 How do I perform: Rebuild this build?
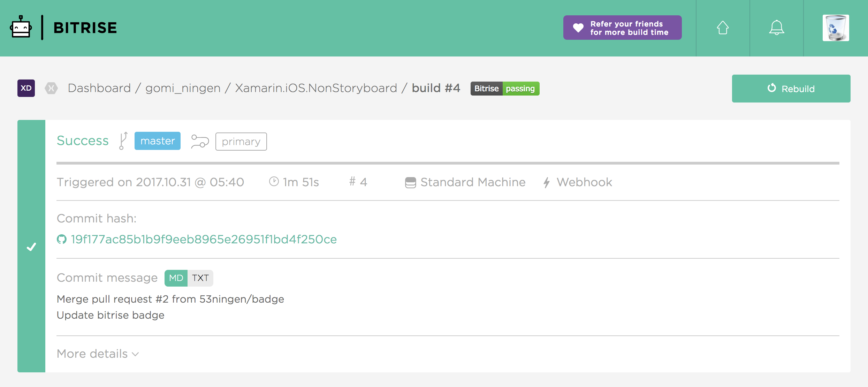(791, 89)
